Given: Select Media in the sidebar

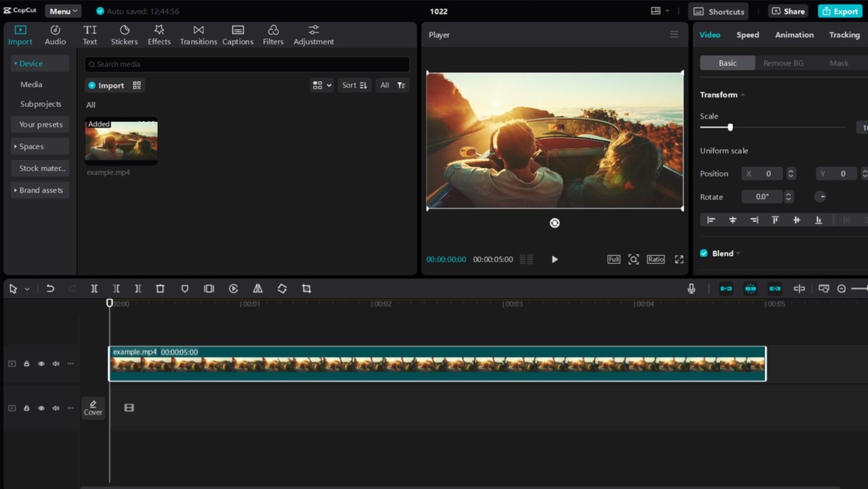Looking at the screenshot, I should click(31, 84).
